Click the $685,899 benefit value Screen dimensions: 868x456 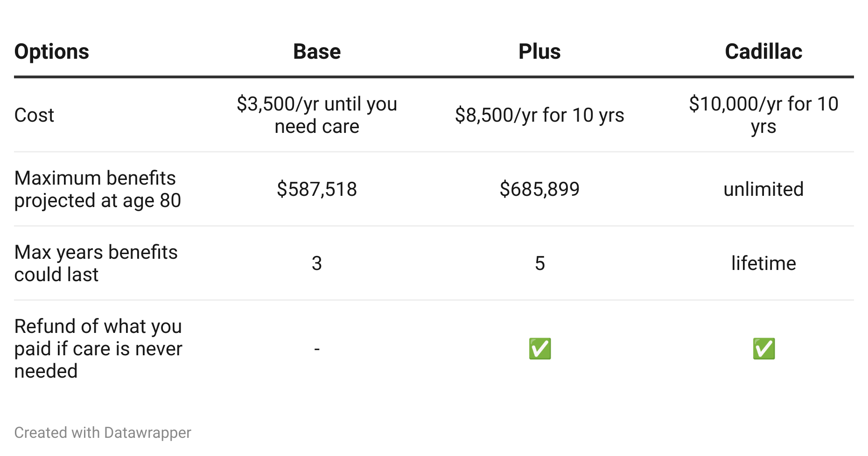[x=539, y=189]
